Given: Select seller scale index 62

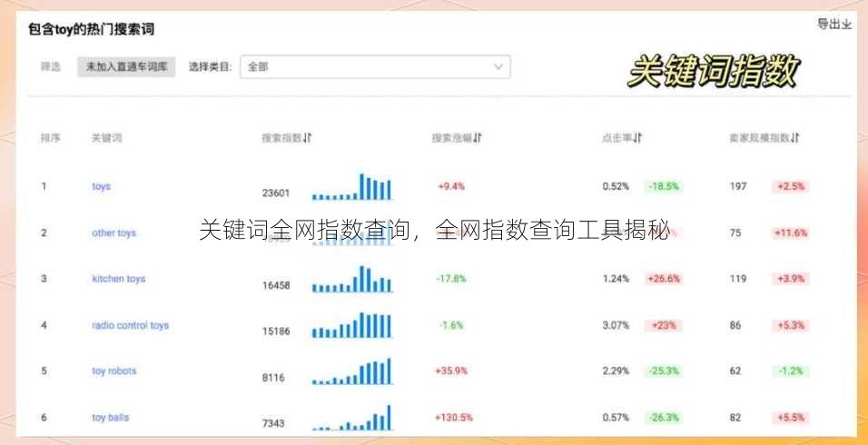Looking at the screenshot, I should coord(735,371).
